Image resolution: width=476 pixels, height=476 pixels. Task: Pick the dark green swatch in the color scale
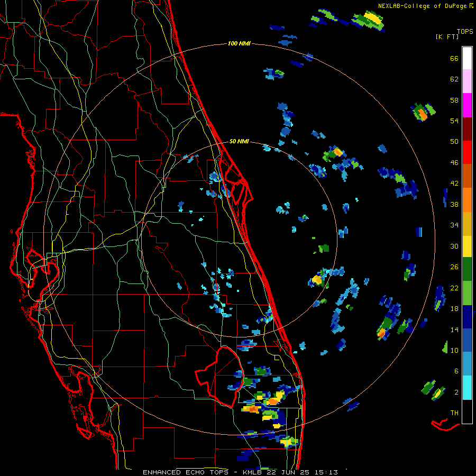point(467,269)
